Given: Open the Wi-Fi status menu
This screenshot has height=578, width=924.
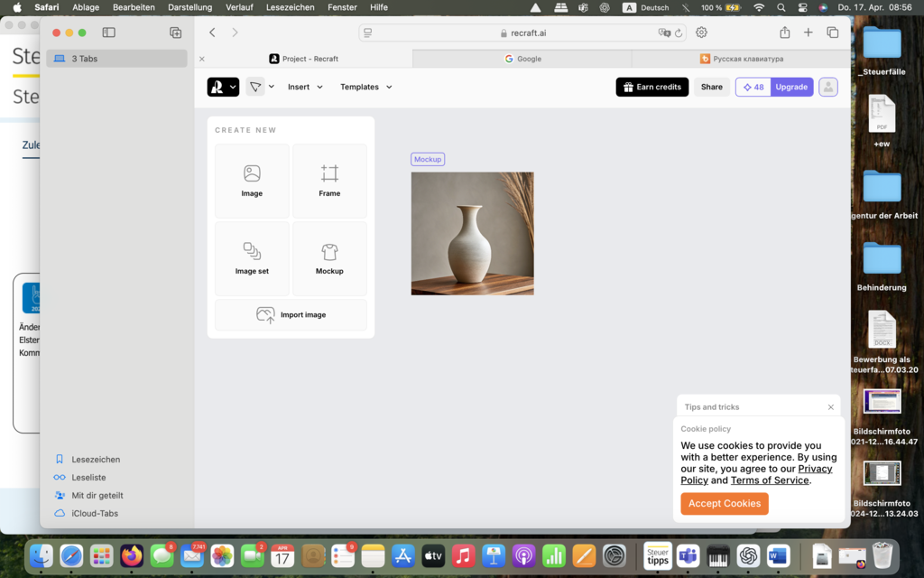Looking at the screenshot, I should pos(759,7).
